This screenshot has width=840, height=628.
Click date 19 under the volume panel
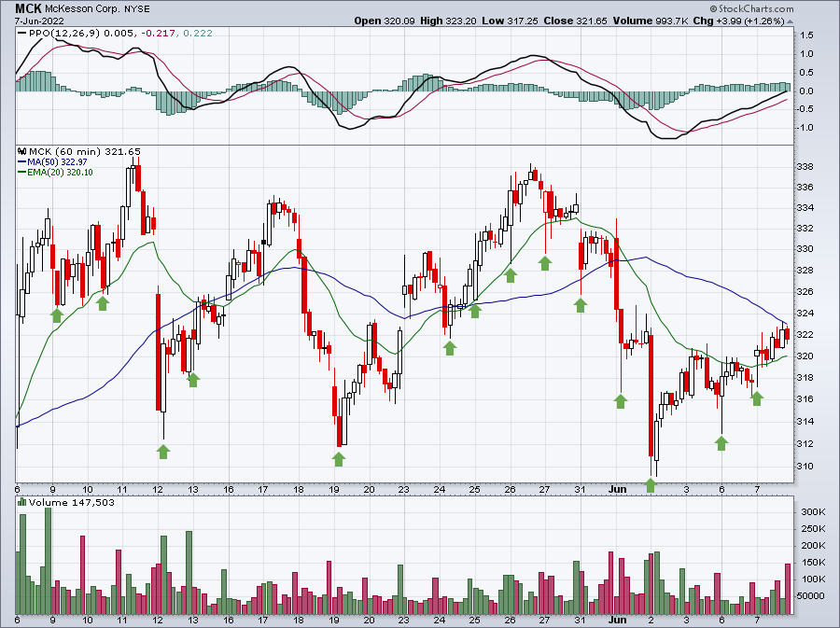click(x=334, y=620)
